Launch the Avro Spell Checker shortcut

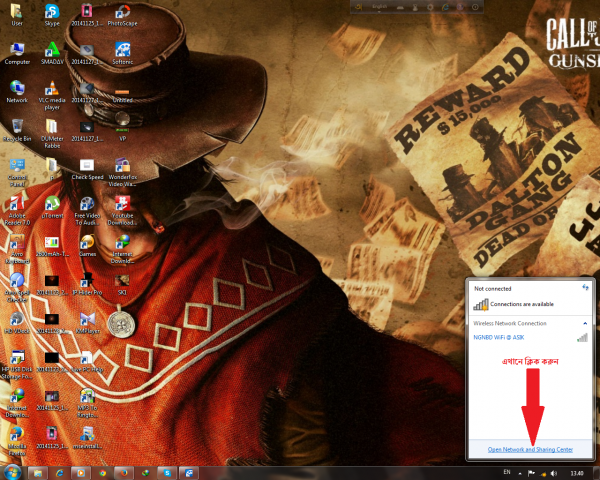(17, 287)
